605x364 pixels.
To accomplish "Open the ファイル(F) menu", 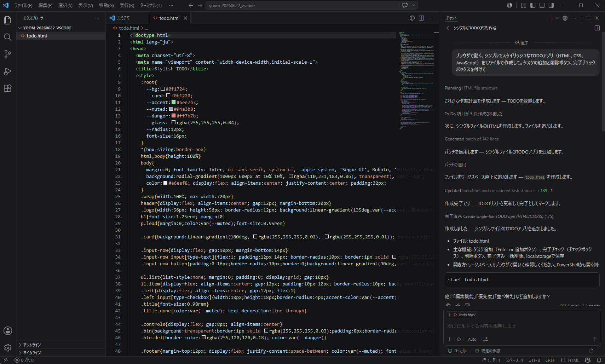I will coord(23,5).
